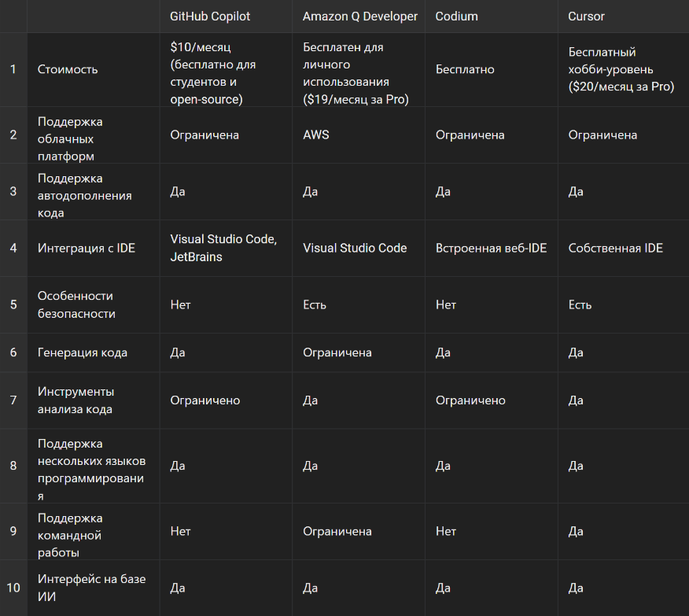Select the AWS cell under Amazon Q Developer
This screenshot has width=689, height=616.
(x=359, y=135)
